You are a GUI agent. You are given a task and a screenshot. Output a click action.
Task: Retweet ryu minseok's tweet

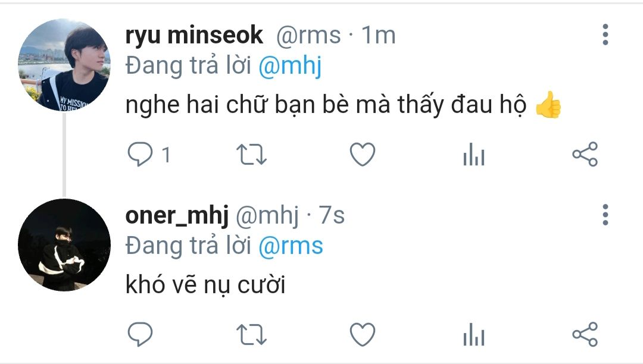(252, 155)
